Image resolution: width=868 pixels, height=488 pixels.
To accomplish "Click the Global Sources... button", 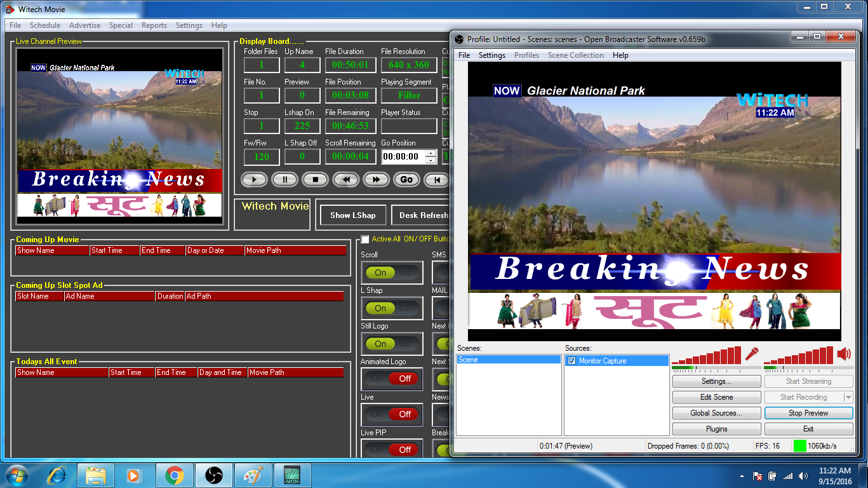I will pyautogui.click(x=716, y=413).
